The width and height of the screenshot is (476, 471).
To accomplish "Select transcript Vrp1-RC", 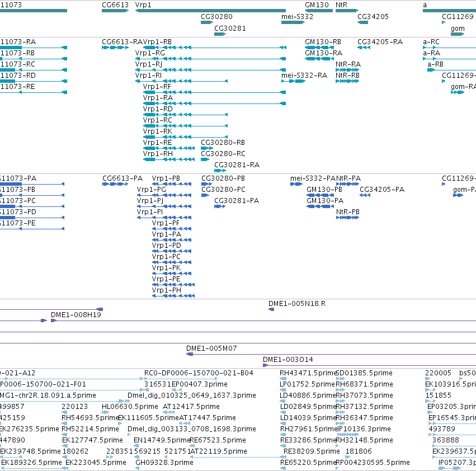I will click(x=186, y=126).
